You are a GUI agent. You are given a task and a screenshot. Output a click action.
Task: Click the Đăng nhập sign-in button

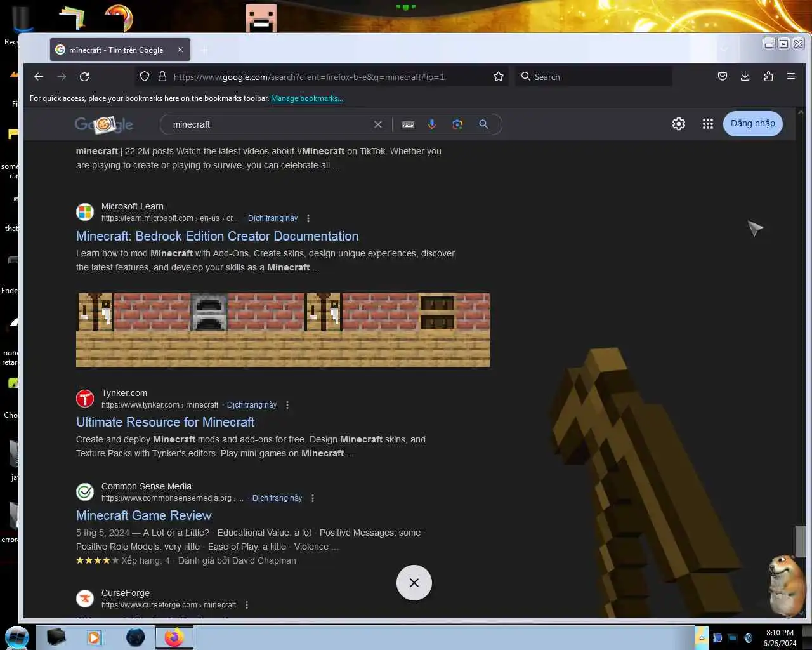click(753, 124)
